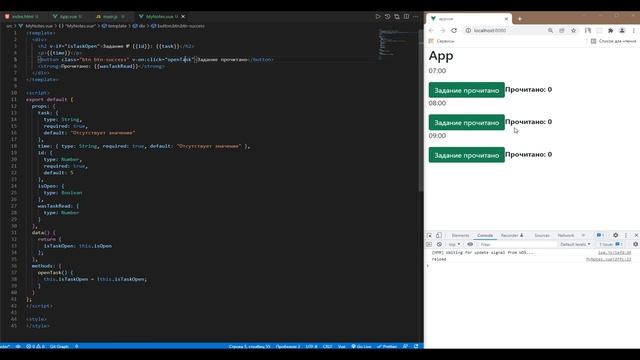This screenshot has height=360, width=640.
Task: Open a new browser tab
Action: [x=520, y=19]
